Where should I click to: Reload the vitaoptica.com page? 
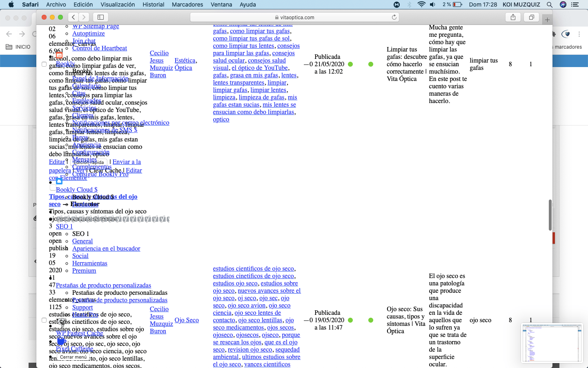pyautogui.click(x=394, y=17)
